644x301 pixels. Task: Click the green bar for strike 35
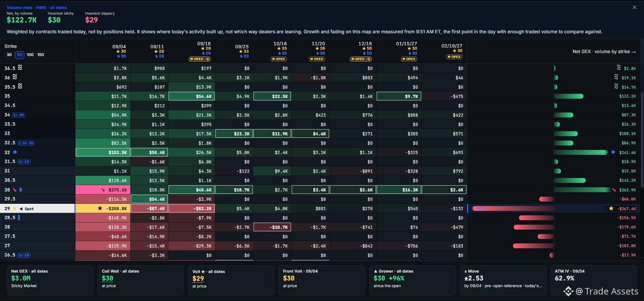point(569,96)
